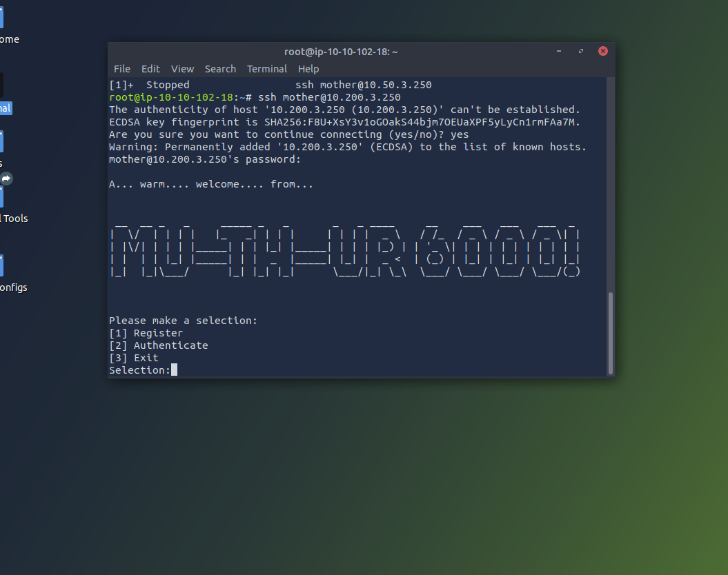This screenshot has width=728, height=575.
Task: Open the File menu in the terminal
Action: 121,69
